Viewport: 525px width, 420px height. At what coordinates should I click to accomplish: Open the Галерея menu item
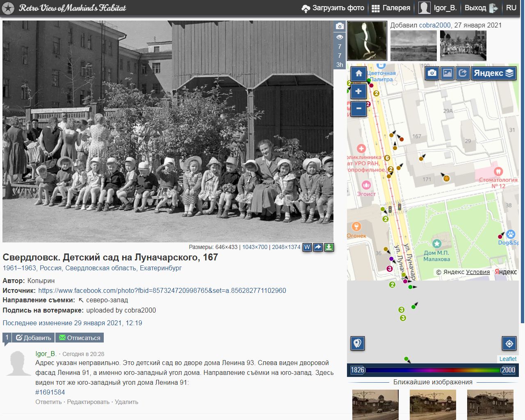(391, 8)
